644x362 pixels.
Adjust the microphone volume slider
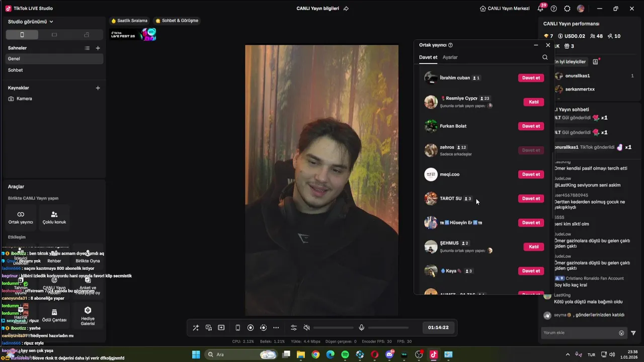click(388, 328)
